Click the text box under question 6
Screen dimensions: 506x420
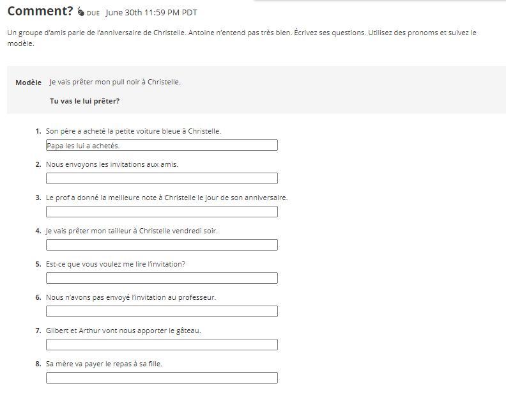pyautogui.click(x=162, y=311)
